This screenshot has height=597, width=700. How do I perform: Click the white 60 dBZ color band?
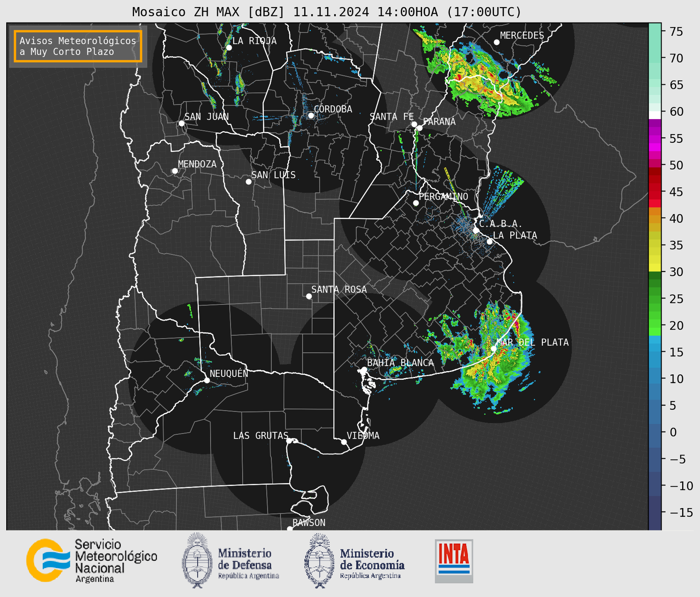(x=655, y=115)
